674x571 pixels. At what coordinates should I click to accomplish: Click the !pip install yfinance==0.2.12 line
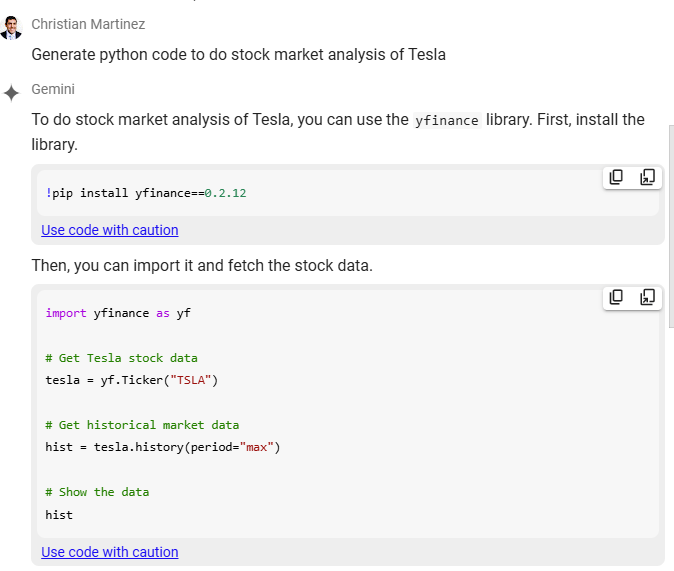pyautogui.click(x=146, y=193)
